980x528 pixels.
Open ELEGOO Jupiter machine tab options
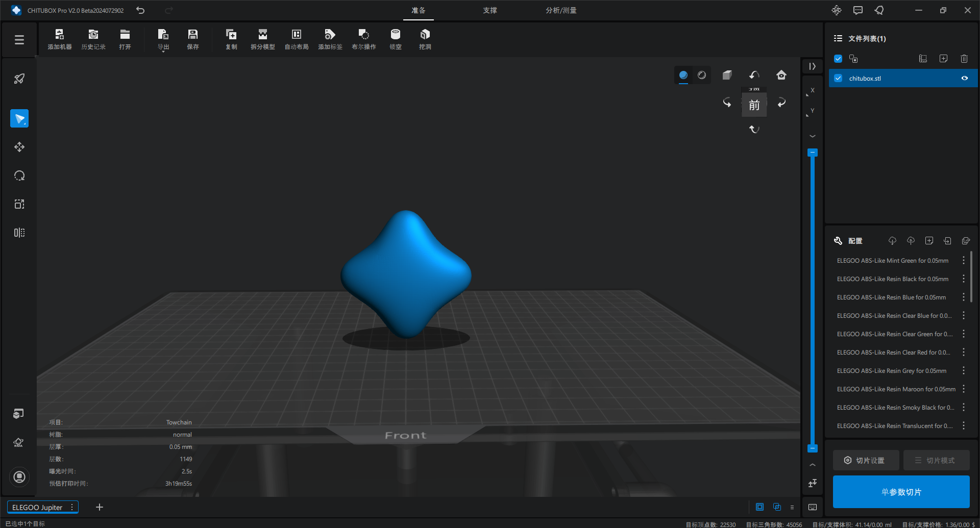(72, 507)
